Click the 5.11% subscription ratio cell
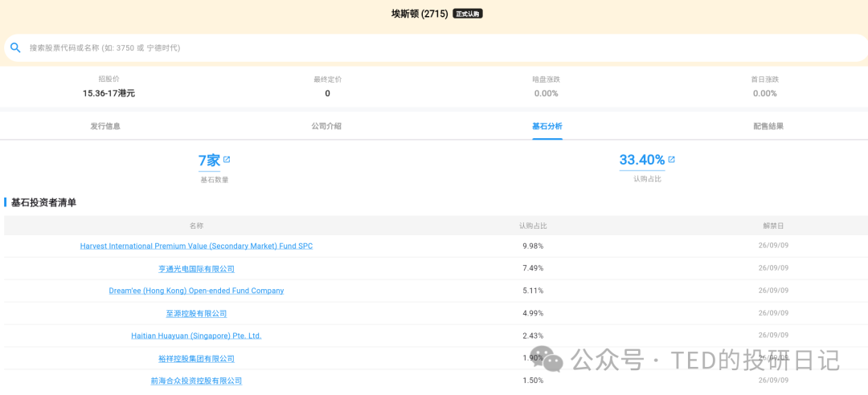 pos(533,291)
